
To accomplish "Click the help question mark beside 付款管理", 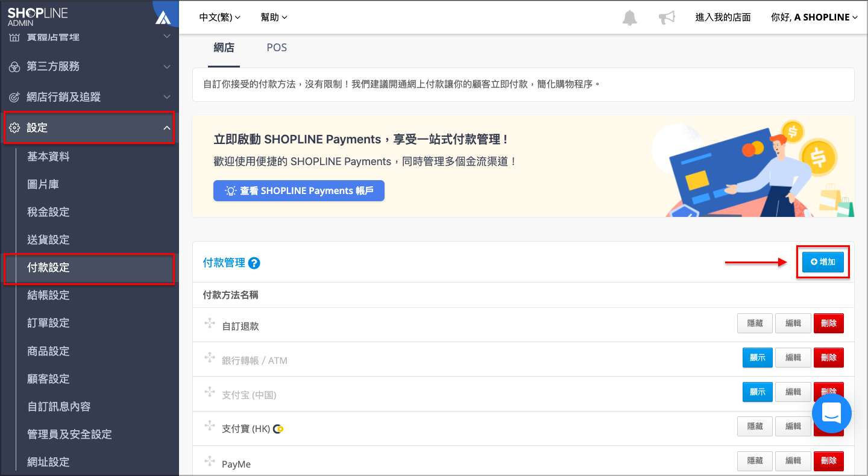I will 254,263.
